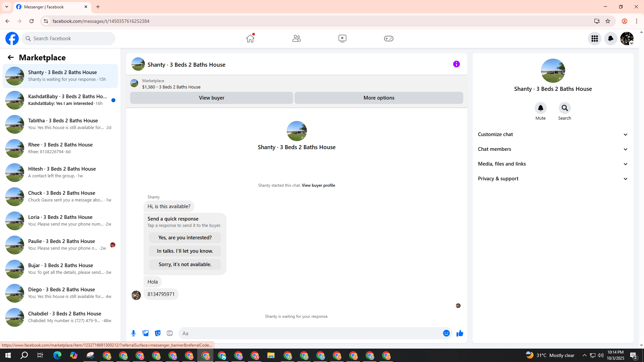View site information icon in address bar
This screenshot has height=362, width=644.
[x=46, y=21]
